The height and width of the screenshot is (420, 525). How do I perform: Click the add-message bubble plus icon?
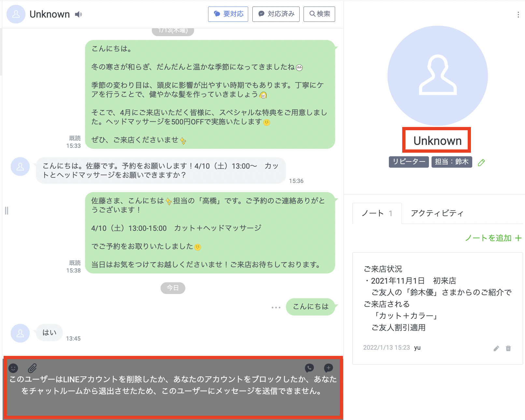(328, 368)
